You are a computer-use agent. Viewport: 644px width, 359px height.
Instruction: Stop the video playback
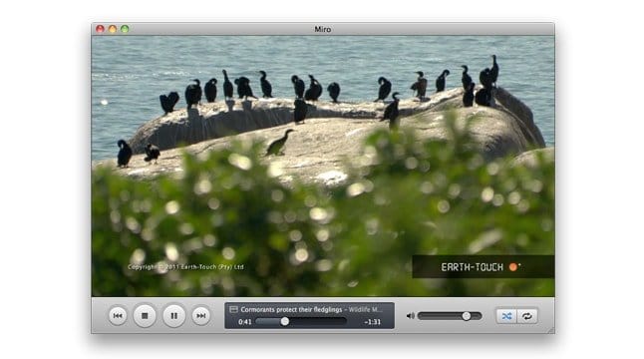pyautogui.click(x=145, y=315)
